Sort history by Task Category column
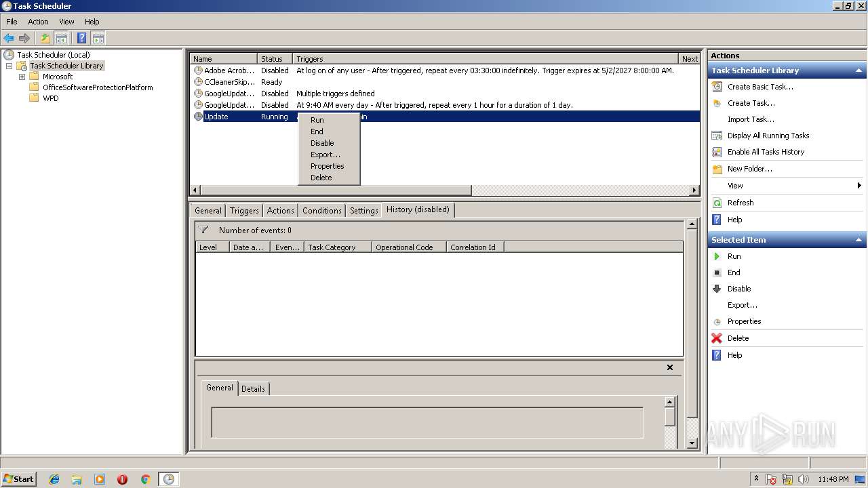868x488 pixels. pos(338,247)
